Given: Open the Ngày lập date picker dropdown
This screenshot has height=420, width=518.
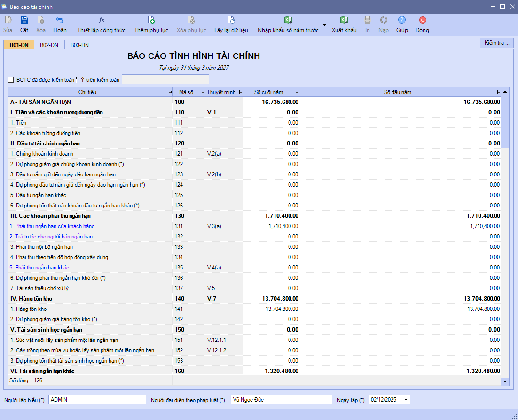Looking at the screenshot, I should (406, 400).
